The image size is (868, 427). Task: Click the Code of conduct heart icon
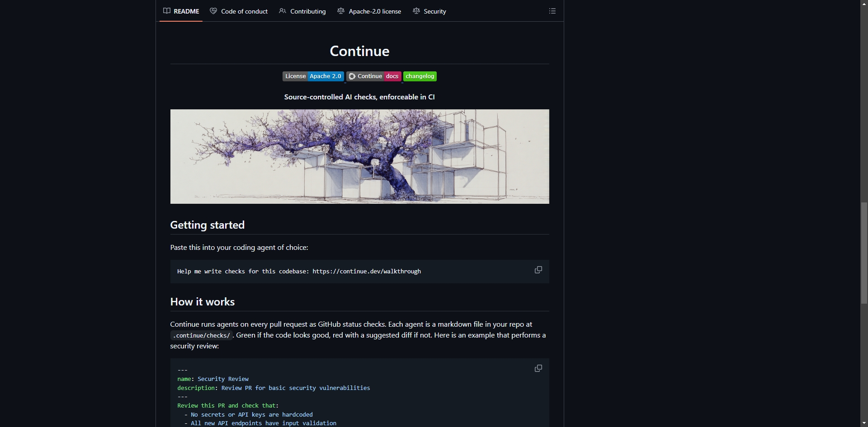(213, 11)
